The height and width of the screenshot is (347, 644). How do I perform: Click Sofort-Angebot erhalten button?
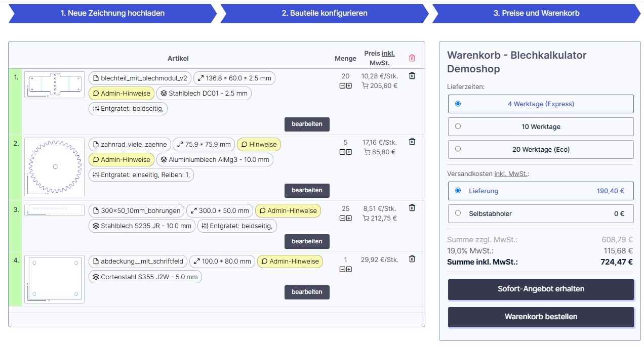[541, 289]
